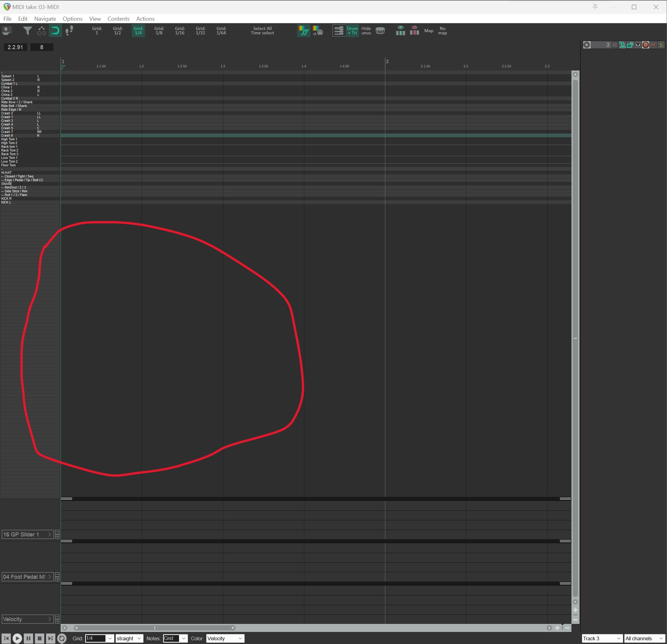Image resolution: width=667 pixels, height=644 pixels.
Task: Open the straight grid type dropdown
Action: point(129,638)
